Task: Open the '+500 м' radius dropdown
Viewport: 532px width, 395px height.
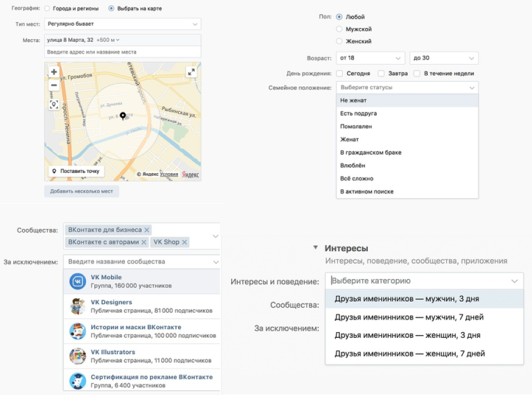Action: [x=108, y=40]
